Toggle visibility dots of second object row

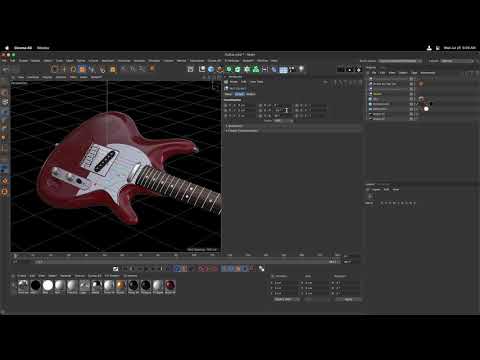coord(411,84)
